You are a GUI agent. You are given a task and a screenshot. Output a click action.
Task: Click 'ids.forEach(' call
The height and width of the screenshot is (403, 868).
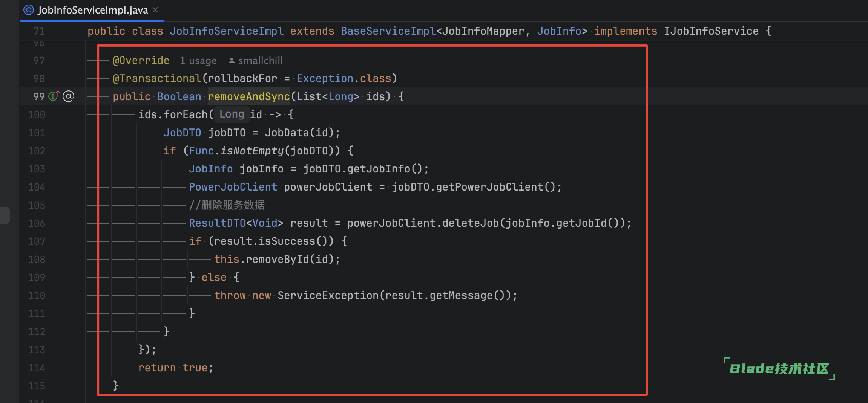176,114
